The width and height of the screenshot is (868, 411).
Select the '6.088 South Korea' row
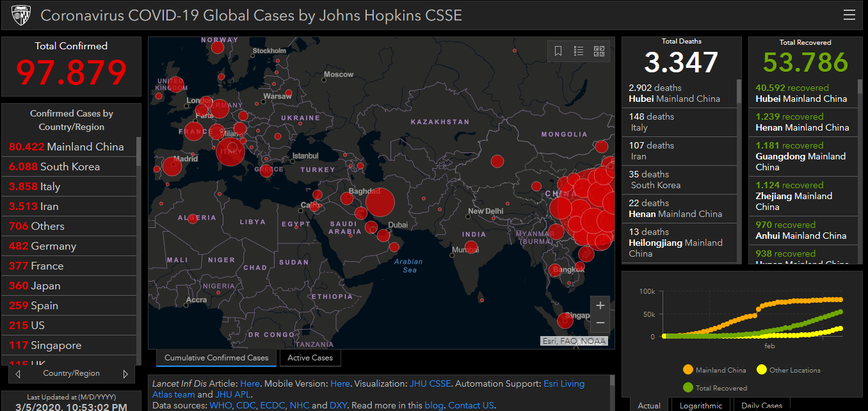point(69,166)
